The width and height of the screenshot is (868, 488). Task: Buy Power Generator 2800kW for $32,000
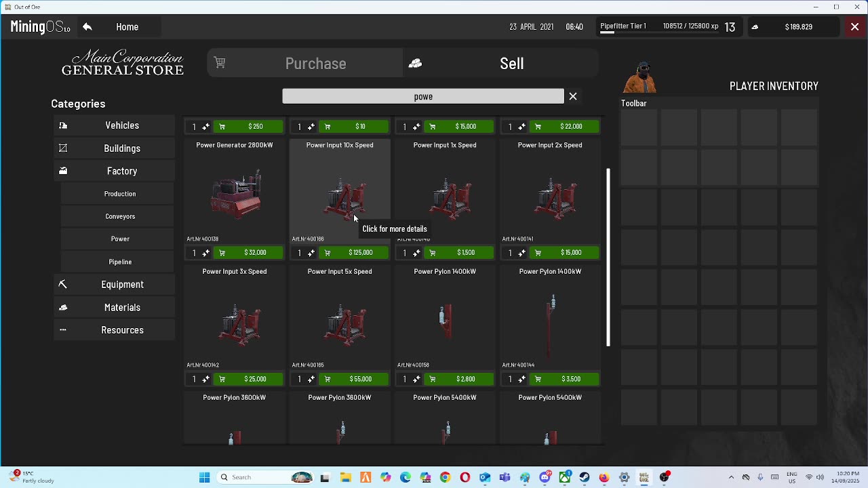[x=248, y=253]
